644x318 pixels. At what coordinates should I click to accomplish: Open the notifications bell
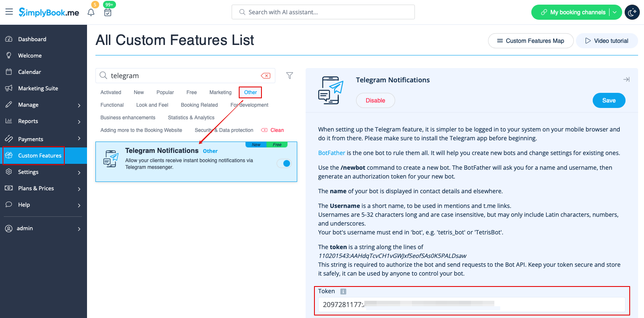(x=91, y=12)
